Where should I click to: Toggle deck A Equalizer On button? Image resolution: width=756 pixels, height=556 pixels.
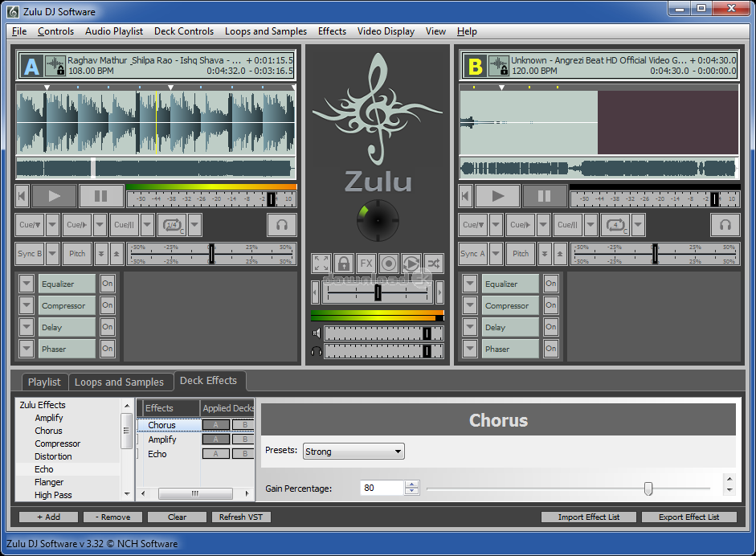tap(107, 284)
